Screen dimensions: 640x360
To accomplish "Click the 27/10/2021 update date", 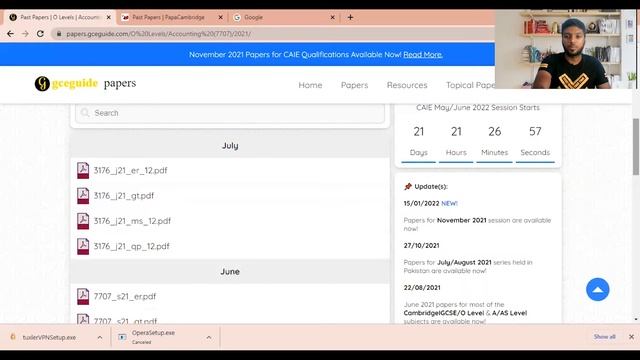I will click(421, 246).
